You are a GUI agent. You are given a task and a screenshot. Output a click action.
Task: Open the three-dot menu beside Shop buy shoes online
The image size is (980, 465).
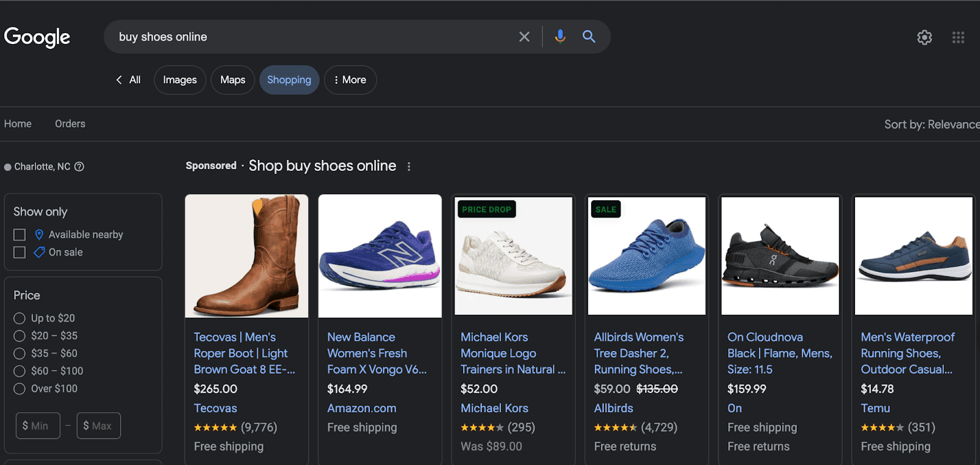pyautogui.click(x=409, y=166)
